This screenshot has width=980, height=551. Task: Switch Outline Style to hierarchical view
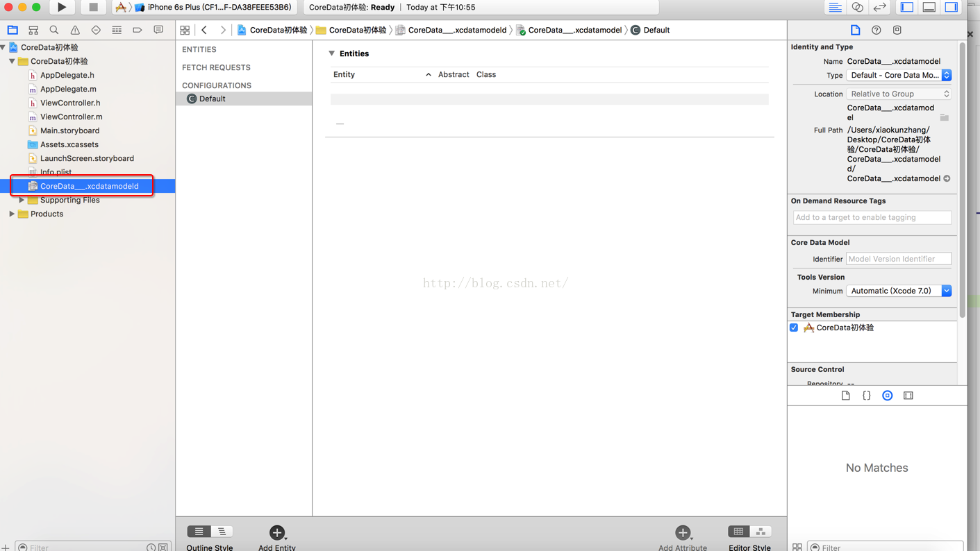222,532
